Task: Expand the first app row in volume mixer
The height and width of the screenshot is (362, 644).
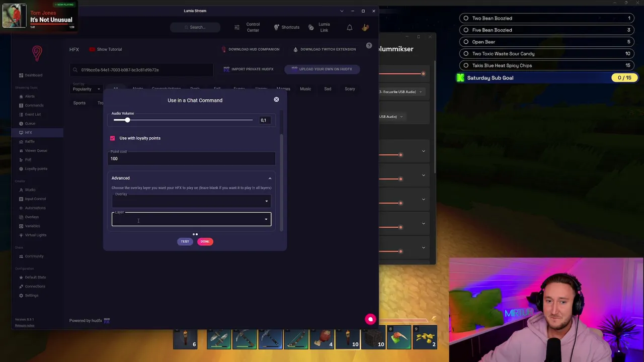Action: tap(423, 151)
